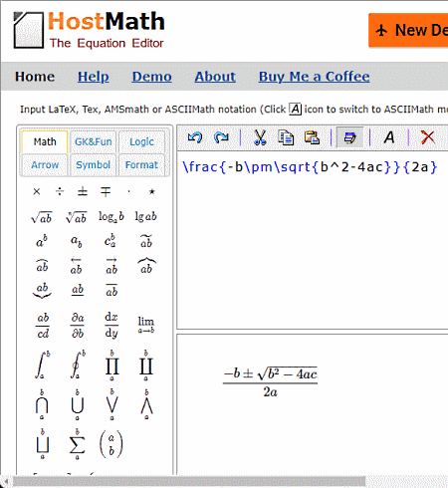Open the Format tab
This screenshot has height=488, width=448.
click(x=141, y=164)
